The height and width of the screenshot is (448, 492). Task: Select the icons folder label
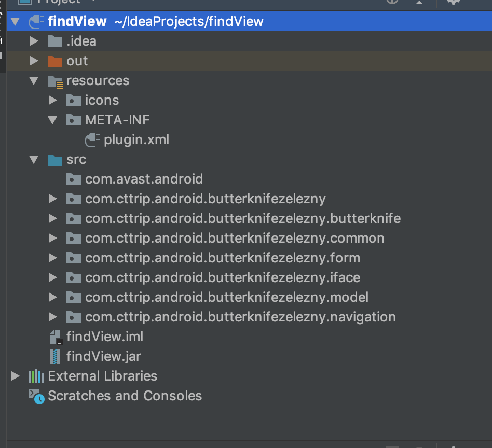(102, 100)
